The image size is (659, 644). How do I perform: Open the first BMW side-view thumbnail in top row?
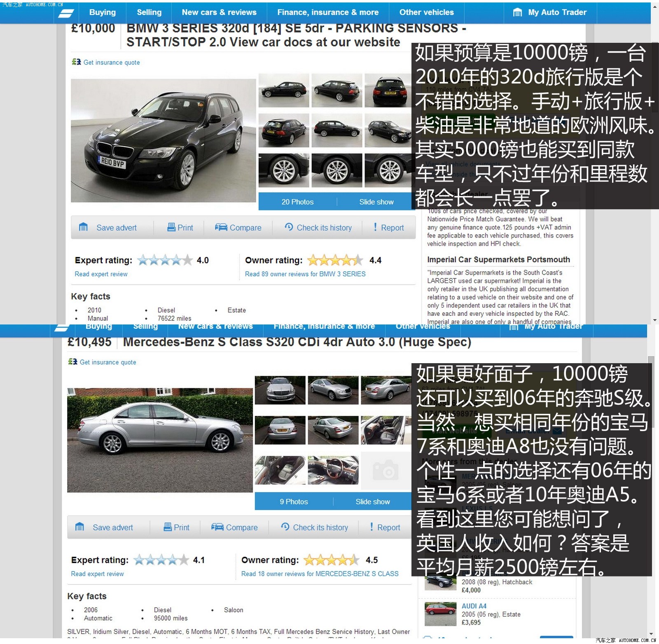pyautogui.click(x=284, y=90)
